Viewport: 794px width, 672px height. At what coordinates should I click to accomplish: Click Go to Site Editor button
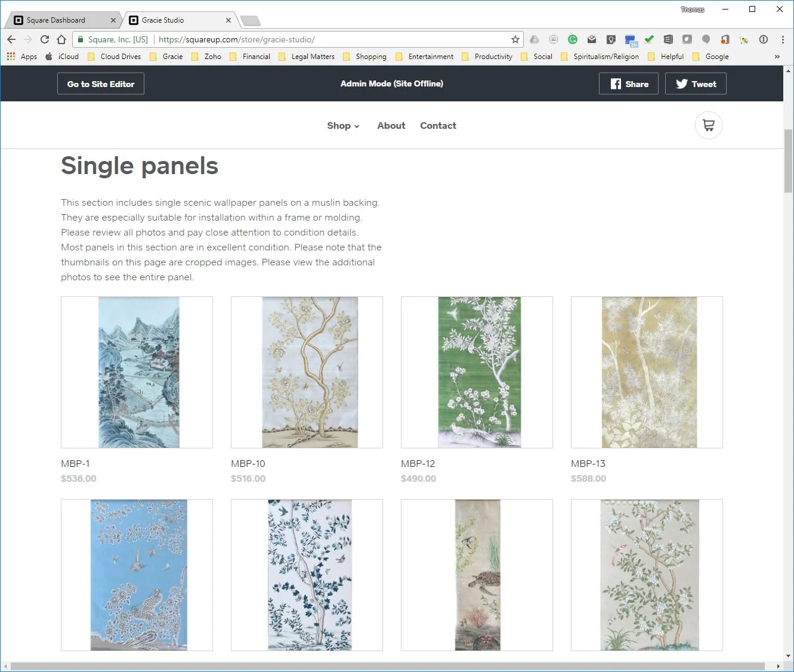coord(101,83)
